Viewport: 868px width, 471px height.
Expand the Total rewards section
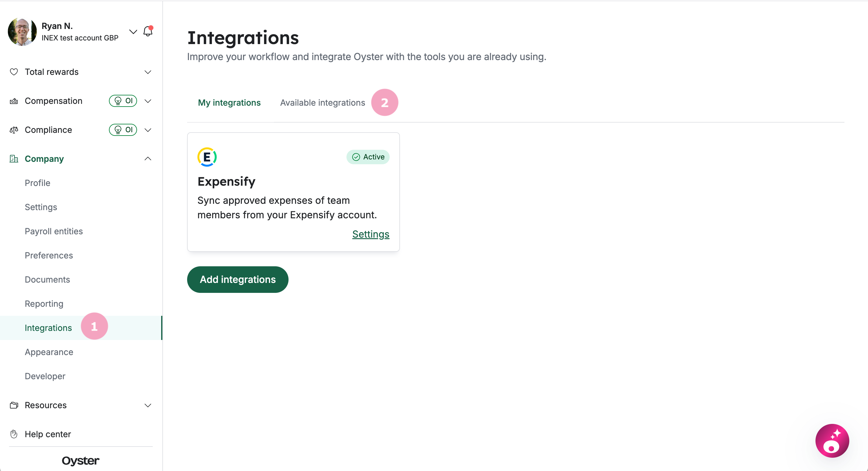pyautogui.click(x=148, y=72)
